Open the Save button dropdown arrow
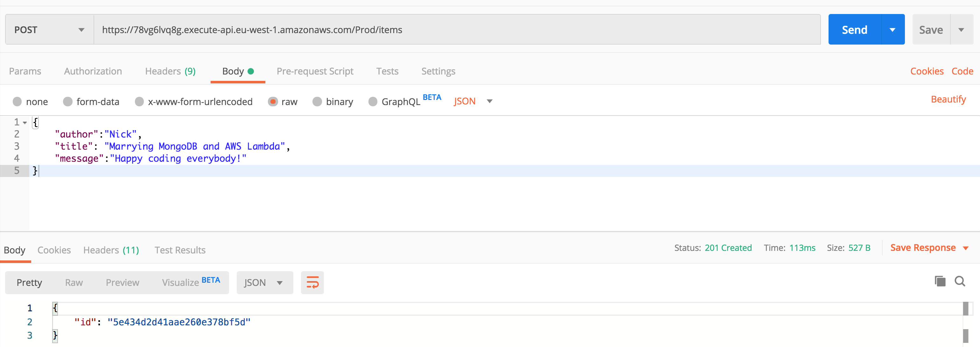Viewport: 980px width, 347px height. 961,30
